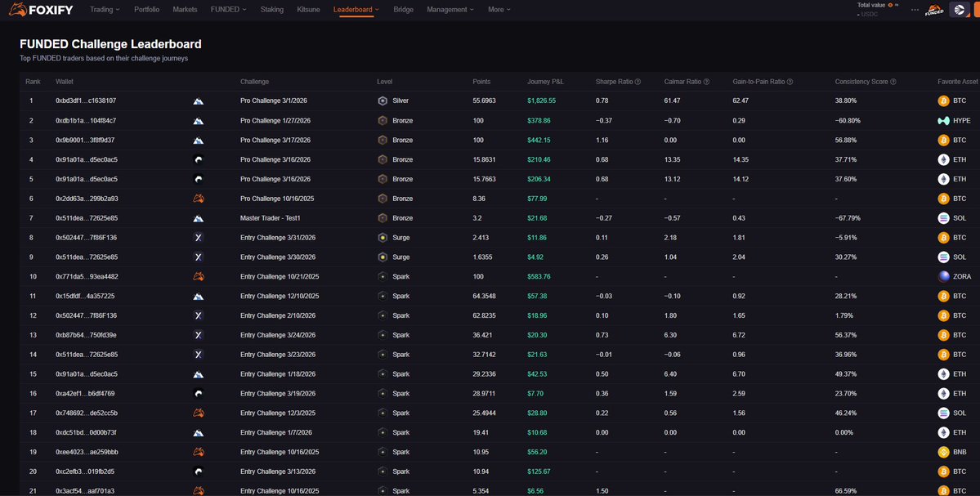The height and width of the screenshot is (496, 980).
Task: Click the crescent avatar icon in rank 4 row
Action: pos(198,159)
